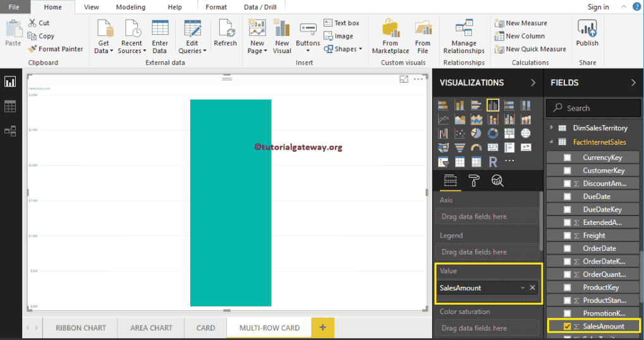The width and height of the screenshot is (644, 340).
Task: Select the Filled map visual
Action: (443, 147)
